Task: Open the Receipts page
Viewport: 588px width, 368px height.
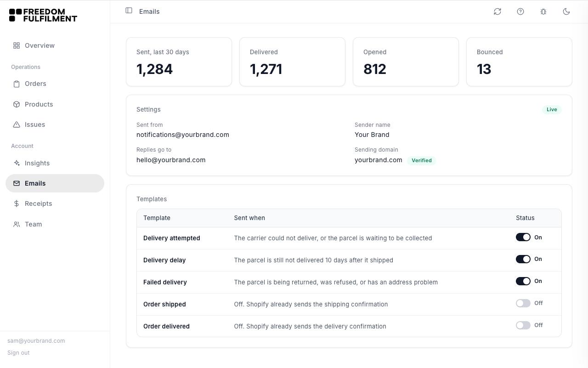Action: coord(55,204)
